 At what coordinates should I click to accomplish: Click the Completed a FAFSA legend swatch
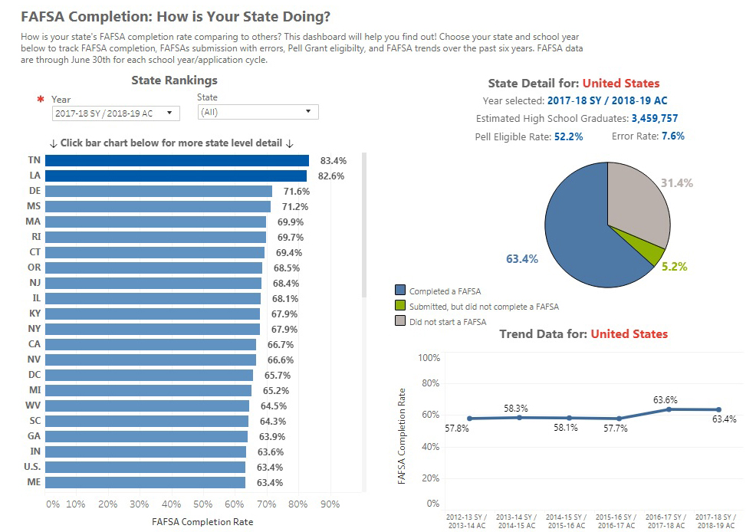click(399, 291)
